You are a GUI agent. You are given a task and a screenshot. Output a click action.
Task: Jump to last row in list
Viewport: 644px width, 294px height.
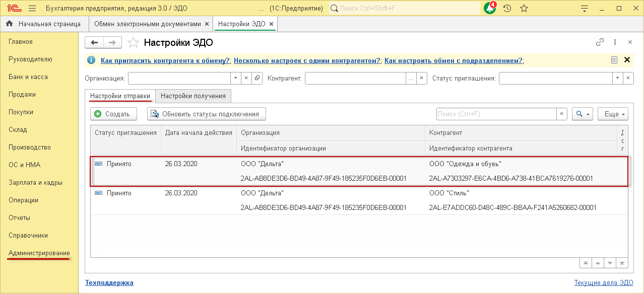click(x=622, y=263)
